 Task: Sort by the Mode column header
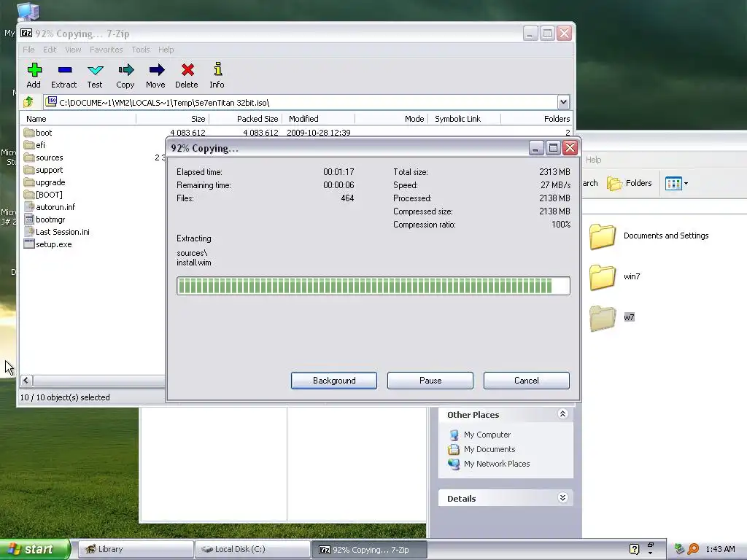(x=392, y=119)
